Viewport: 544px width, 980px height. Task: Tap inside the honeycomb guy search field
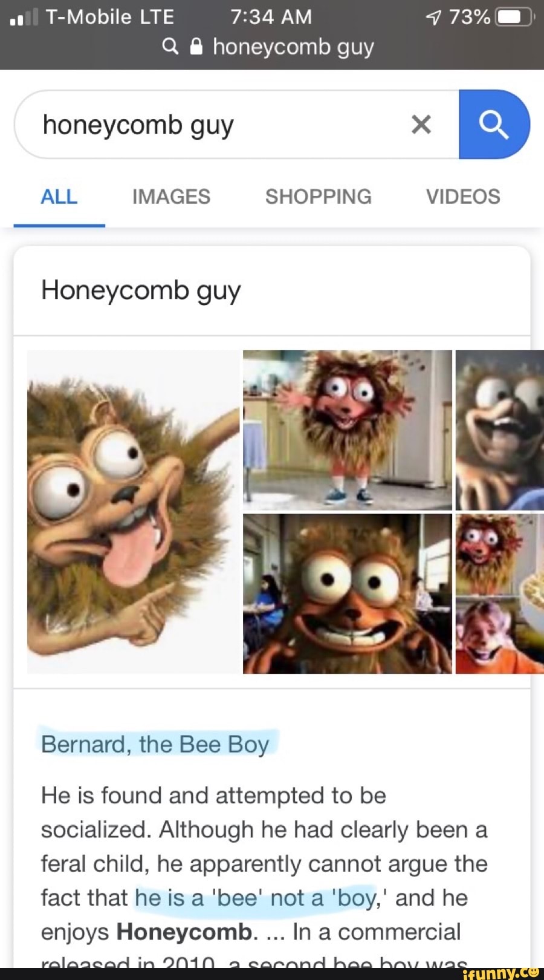point(236,125)
